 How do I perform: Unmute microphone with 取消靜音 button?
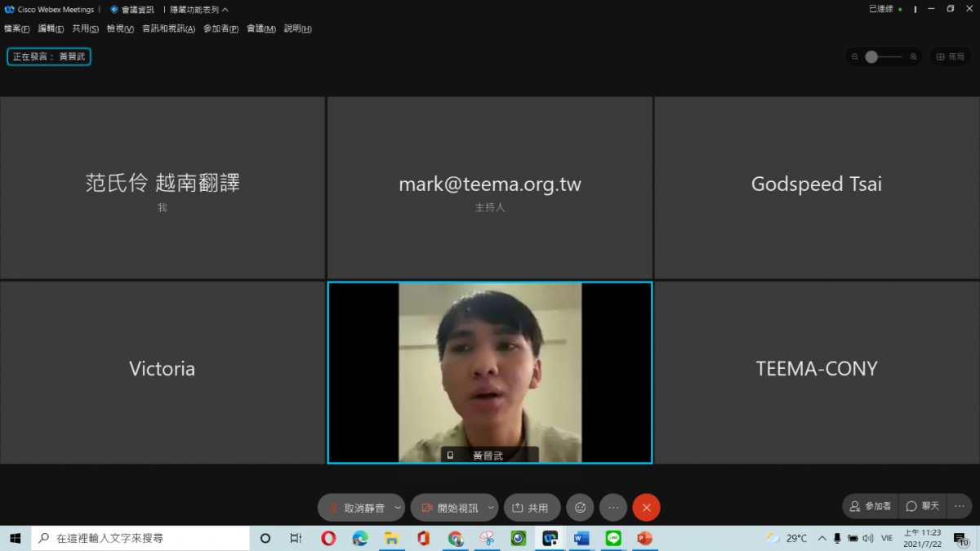(x=356, y=508)
